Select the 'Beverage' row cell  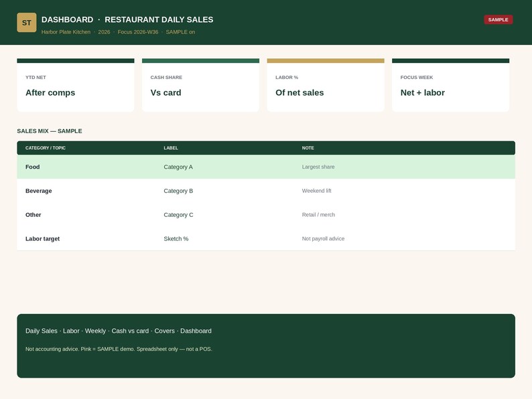pyautogui.click(x=39, y=191)
